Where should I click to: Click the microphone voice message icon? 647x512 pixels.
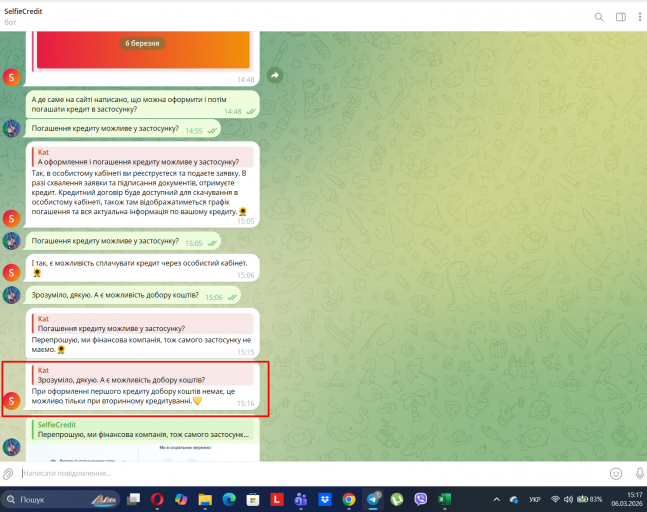[x=639, y=474]
